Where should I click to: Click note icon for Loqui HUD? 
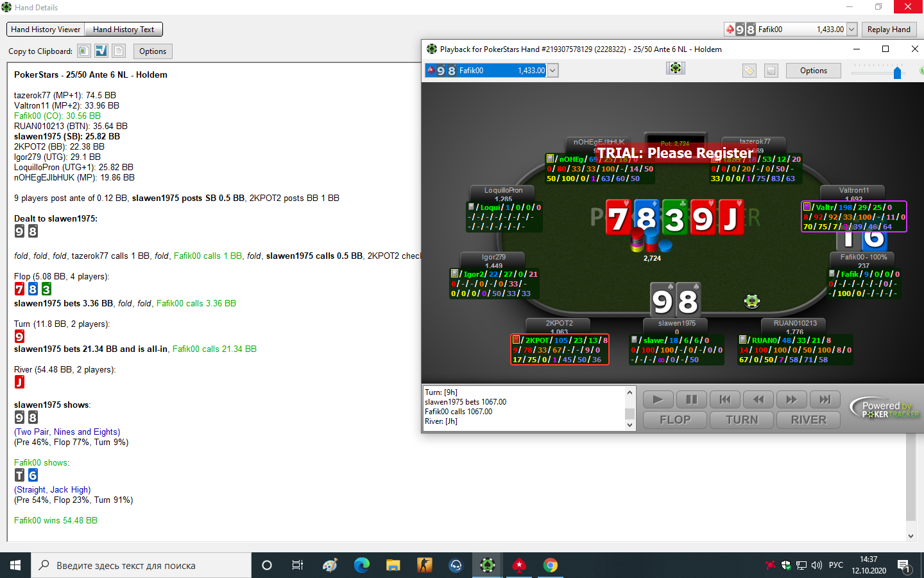471,207
